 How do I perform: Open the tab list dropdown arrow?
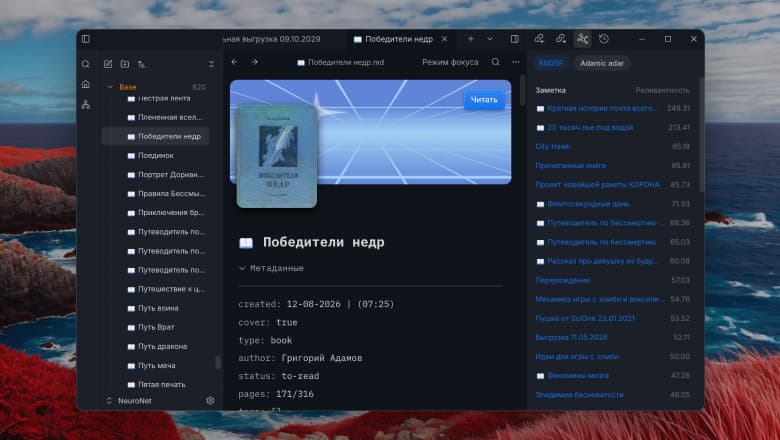coord(490,39)
